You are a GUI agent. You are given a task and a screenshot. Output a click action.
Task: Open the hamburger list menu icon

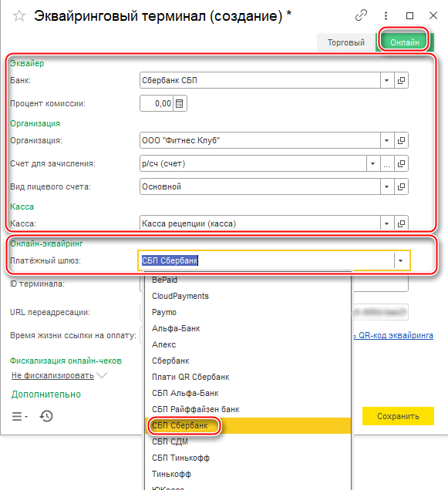[20, 416]
